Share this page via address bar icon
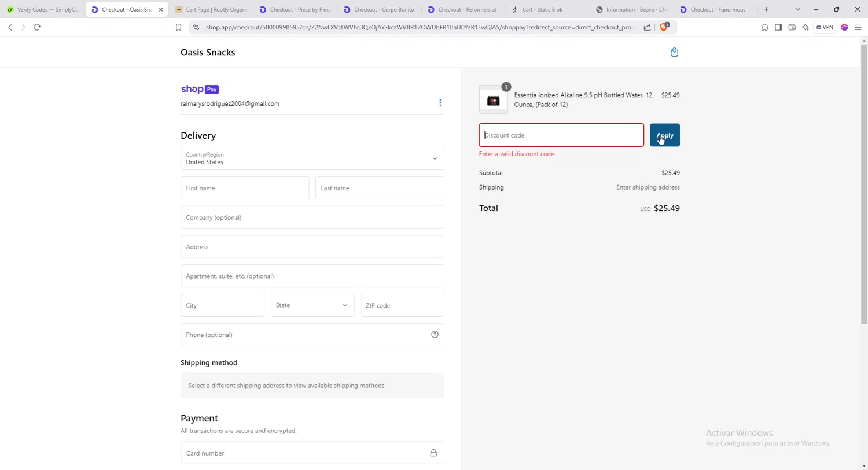The width and height of the screenshot is (868, 470). pyautogui.click(x=647, y=27)
